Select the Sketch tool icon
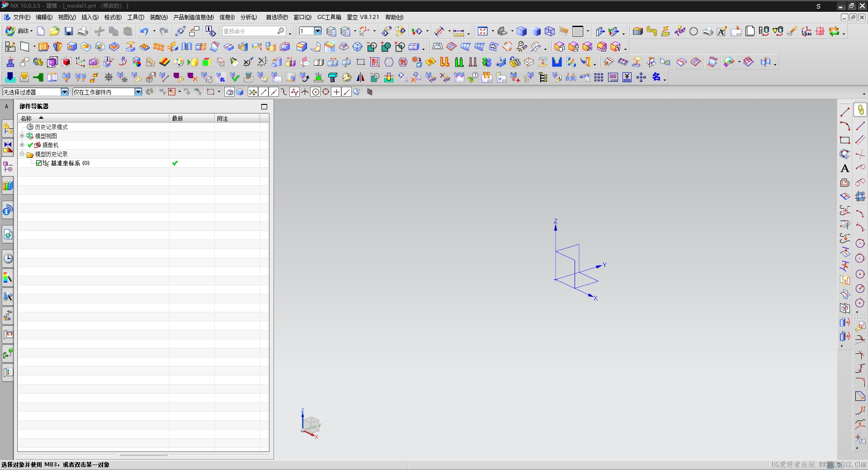The image size is (868, 470). (x=10, y=47)
